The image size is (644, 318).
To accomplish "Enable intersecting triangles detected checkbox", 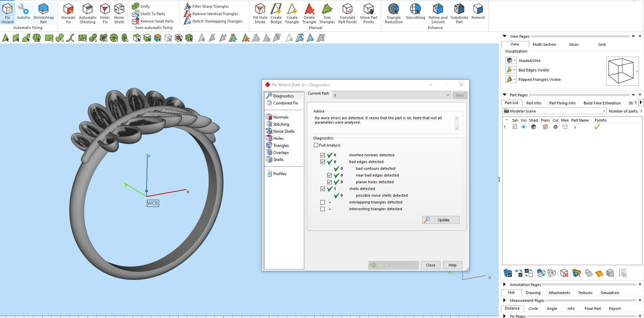I will [323, 209].
